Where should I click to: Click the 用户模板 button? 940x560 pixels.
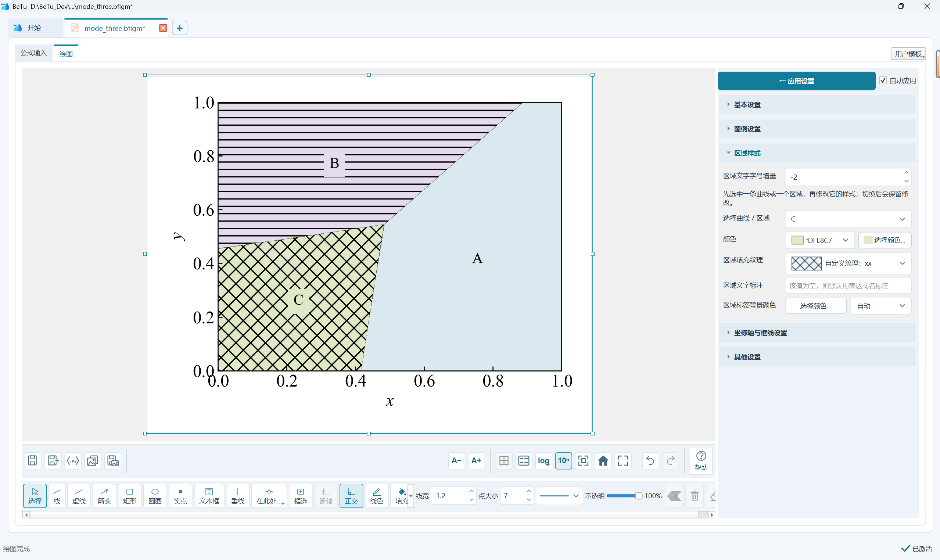pos(908,54)
